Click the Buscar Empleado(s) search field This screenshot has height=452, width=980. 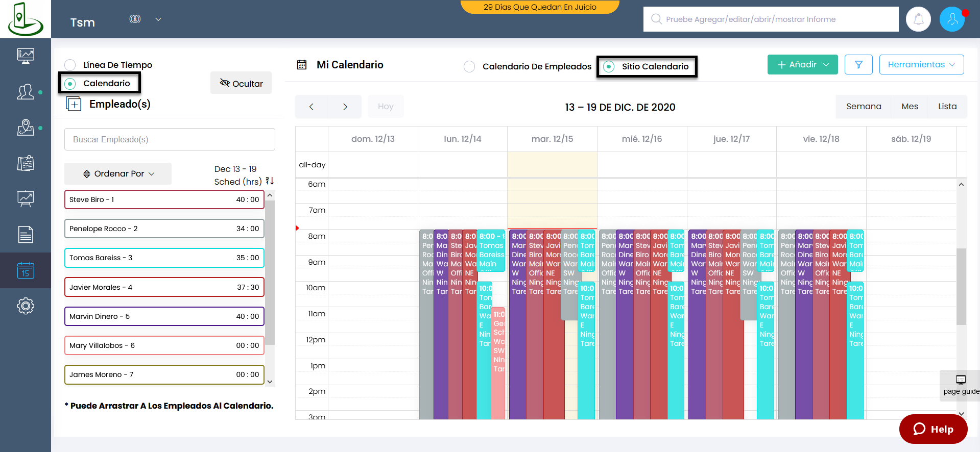coord(170,139)
